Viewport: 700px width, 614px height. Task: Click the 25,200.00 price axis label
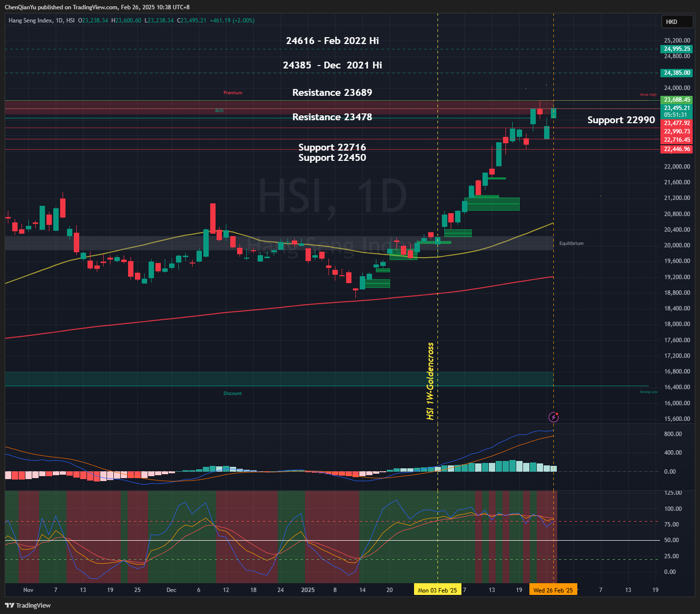677,41
